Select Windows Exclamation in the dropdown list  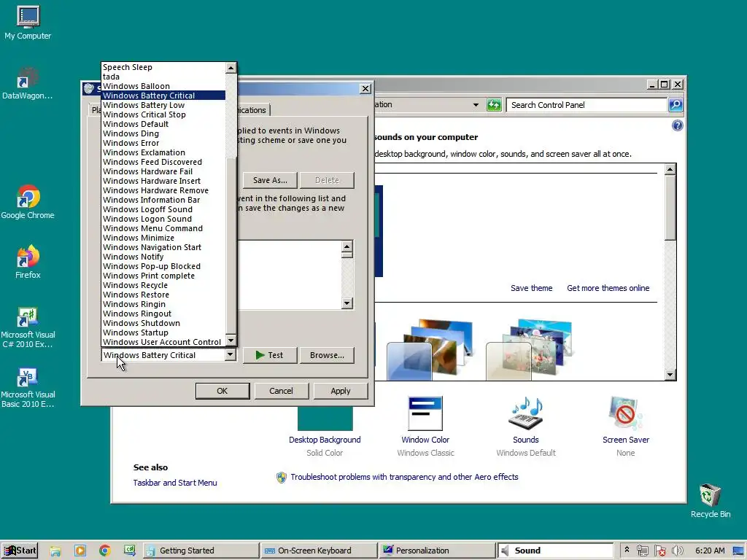(163, 153)
